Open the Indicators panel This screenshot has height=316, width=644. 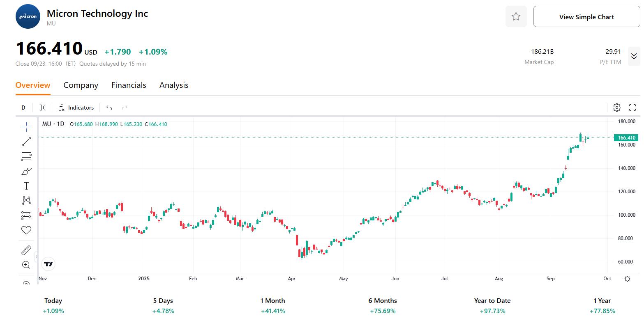76,107
